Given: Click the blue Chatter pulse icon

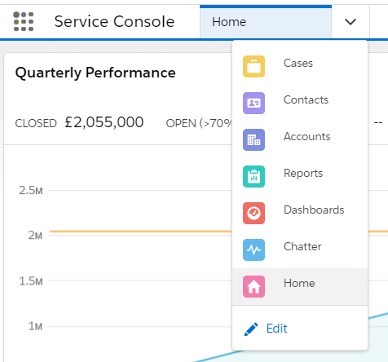Looking at the screenshot, I should (254, 250).
